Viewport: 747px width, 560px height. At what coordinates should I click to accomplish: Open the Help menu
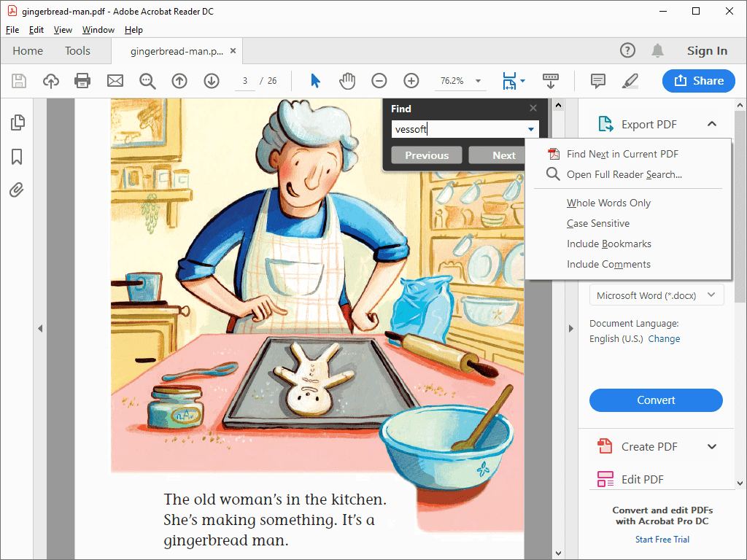point(134,29)
